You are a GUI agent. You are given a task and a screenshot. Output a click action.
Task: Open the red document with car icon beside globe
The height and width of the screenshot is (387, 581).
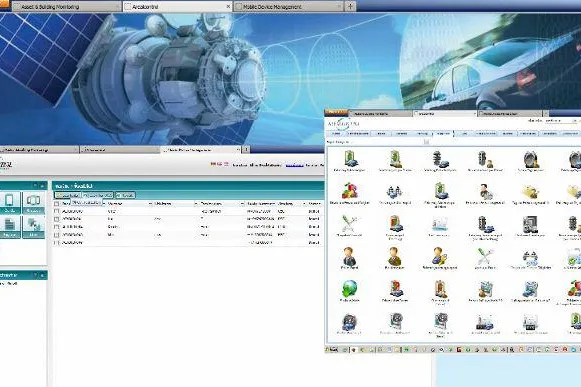[x=395, y=288]
